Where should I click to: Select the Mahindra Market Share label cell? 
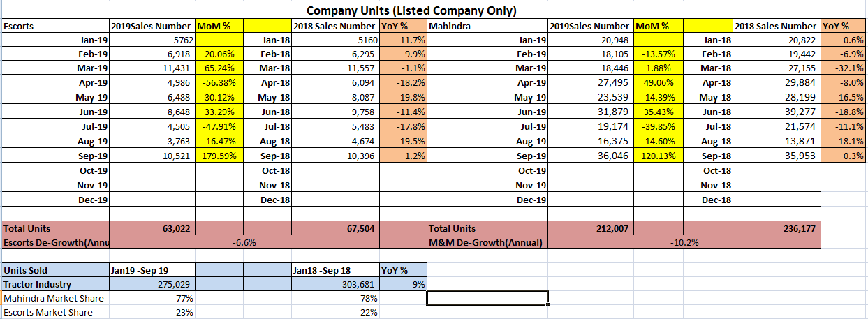54,298
